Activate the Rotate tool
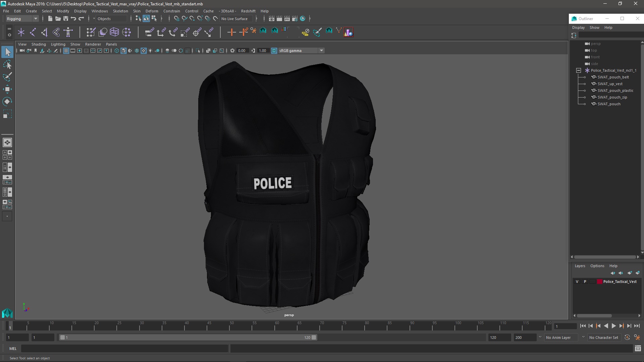The height and width of the screenshot is (362, 644). [7, 102]
